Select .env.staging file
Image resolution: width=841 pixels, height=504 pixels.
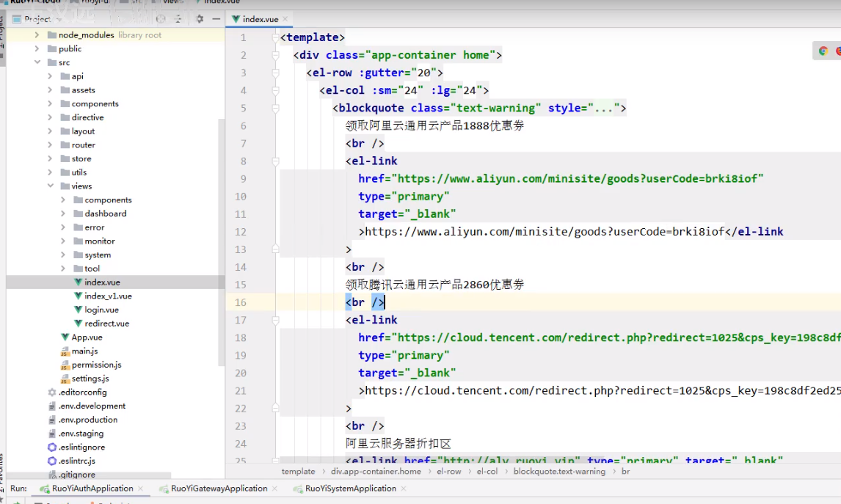point(81,434)
